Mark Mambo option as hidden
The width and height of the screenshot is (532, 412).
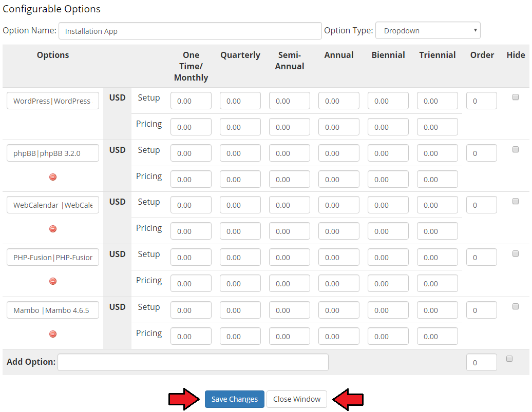click(516, 306)
